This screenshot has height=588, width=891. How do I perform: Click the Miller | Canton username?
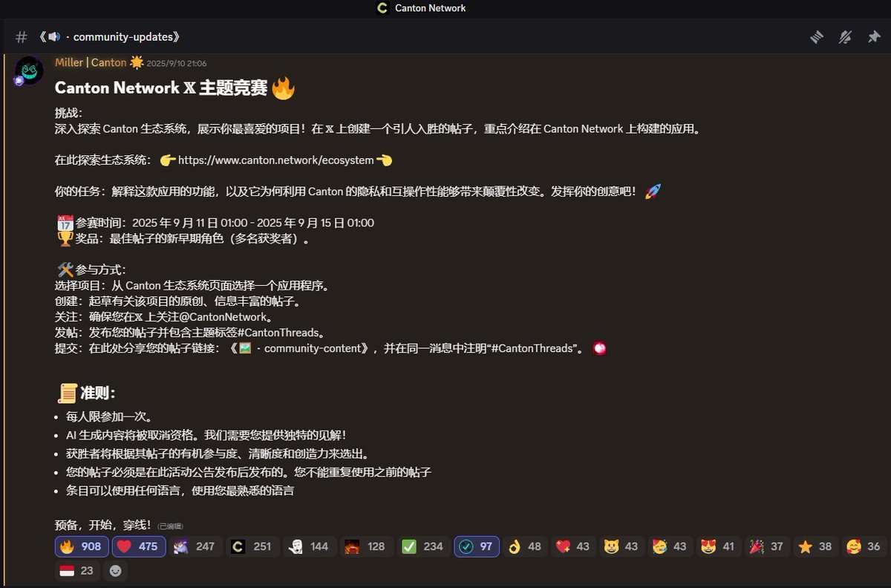click(x=91, y=63)
